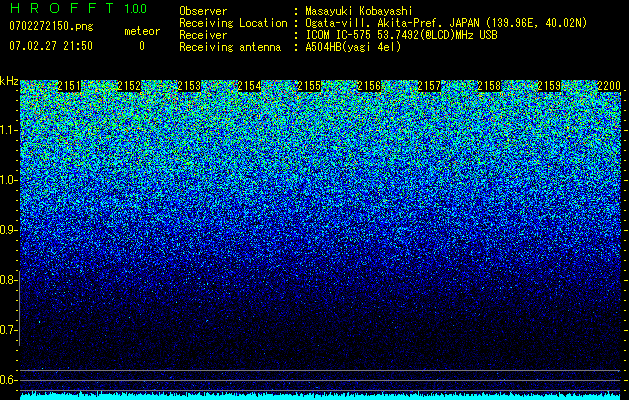Click the date stamp 07.02.27 21:50
This screenshot has height=400, width=629.
[x=51, y=46]
